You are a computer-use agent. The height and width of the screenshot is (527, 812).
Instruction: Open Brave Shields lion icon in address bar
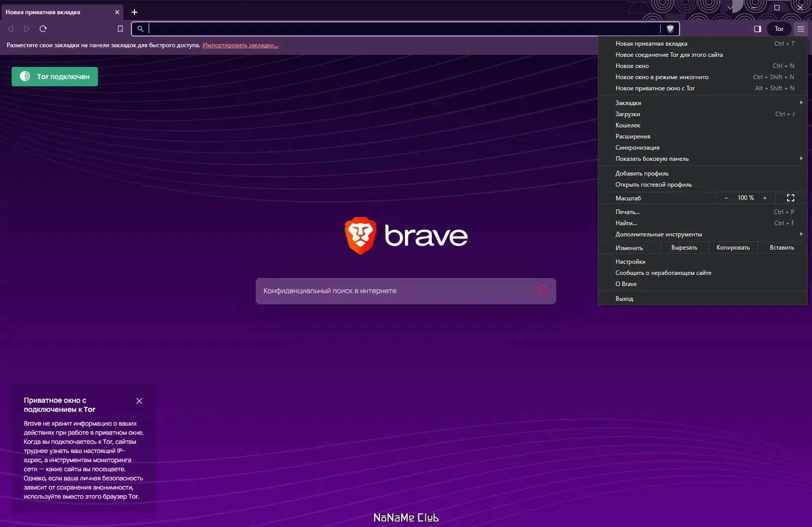click(670, 29)
